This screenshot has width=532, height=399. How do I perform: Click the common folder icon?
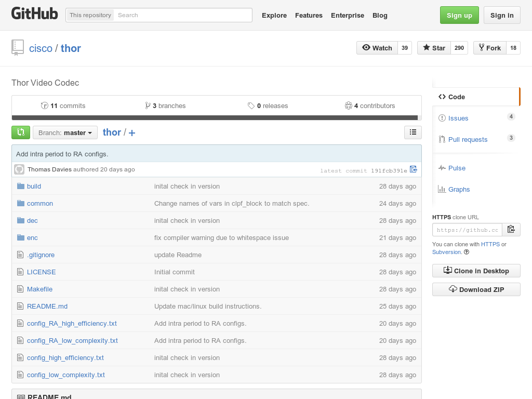coord(21,203)
